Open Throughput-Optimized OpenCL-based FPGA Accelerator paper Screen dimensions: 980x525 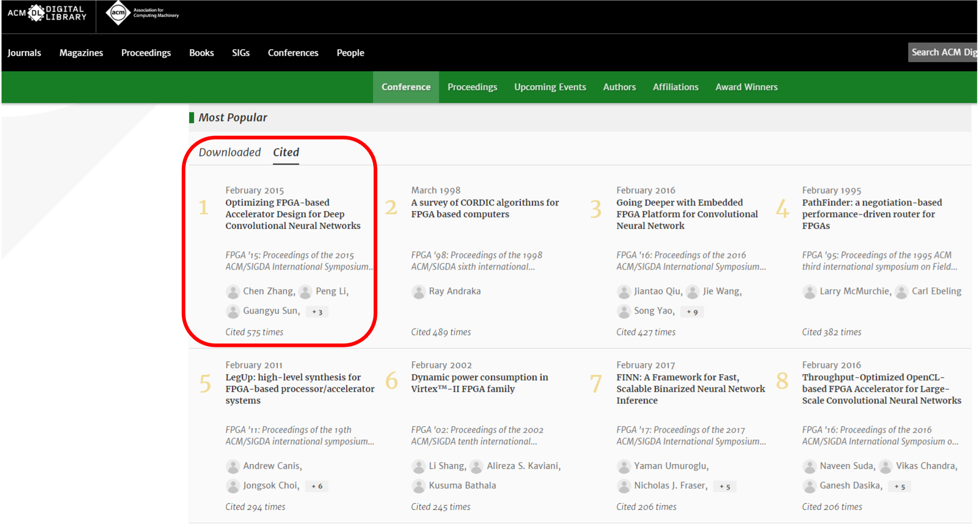pos(882,389)
